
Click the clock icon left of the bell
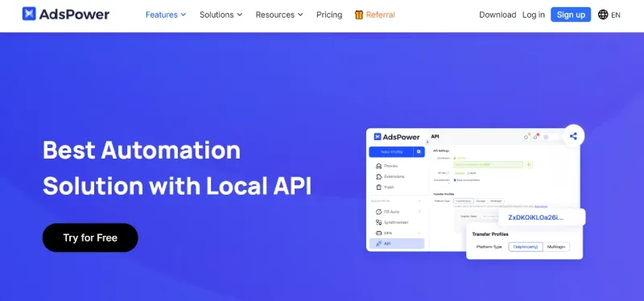pos(526,137)
